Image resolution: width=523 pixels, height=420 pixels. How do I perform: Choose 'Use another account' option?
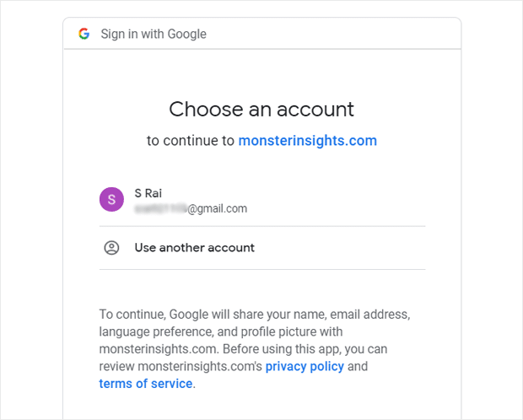[194, 248]
